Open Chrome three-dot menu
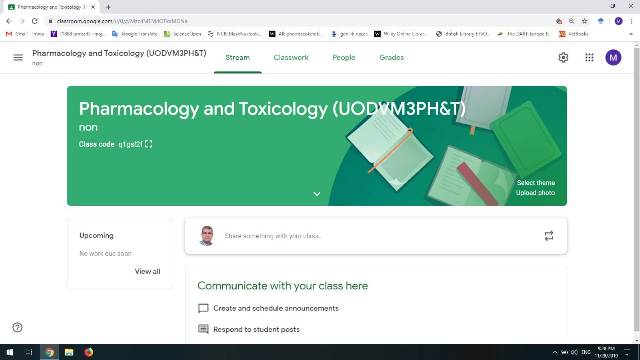The height and width of the screenshot is (360, 640). click(631, 21)
